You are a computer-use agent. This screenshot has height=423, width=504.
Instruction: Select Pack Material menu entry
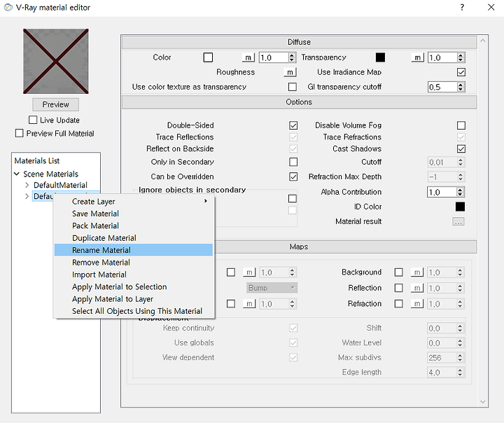134,226
